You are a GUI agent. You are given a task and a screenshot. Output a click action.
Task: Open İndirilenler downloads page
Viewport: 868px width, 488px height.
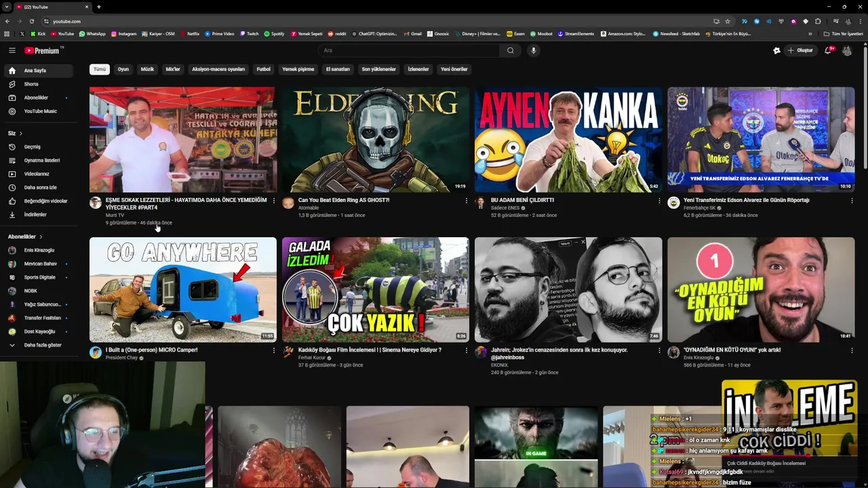tap(40, 214)
